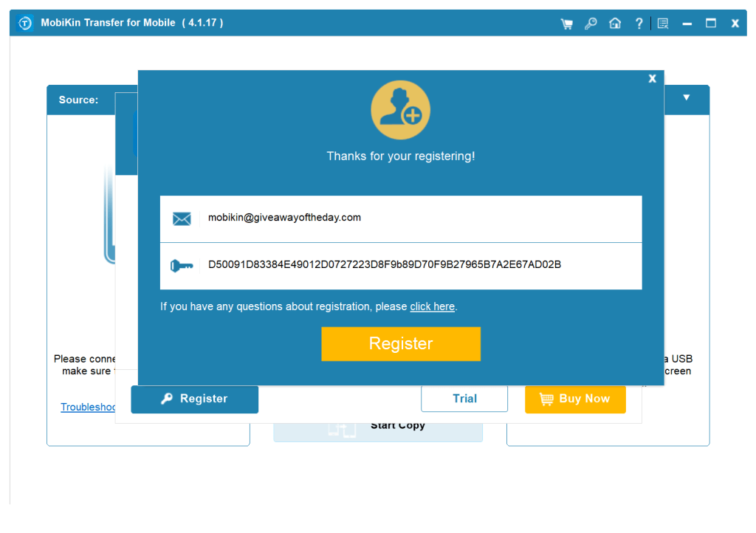756x533 pixels.
Task: Maximize the MobiKin application window
Action: coord(711,24)
